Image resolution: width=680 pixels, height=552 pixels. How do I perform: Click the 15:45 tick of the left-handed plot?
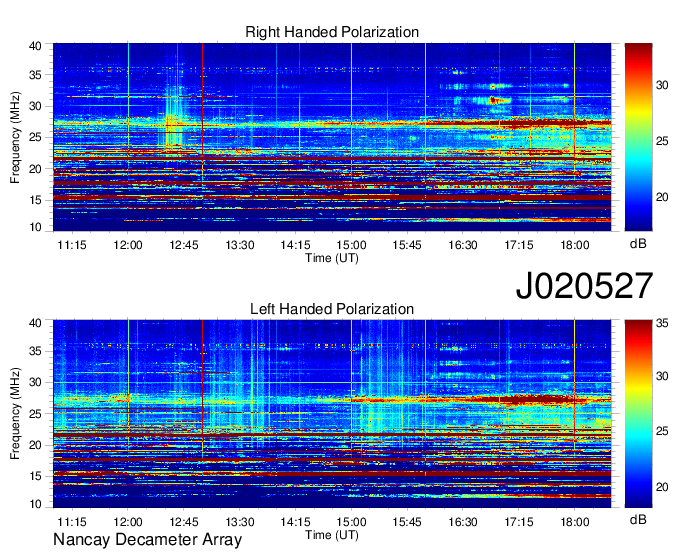(407, 522)
